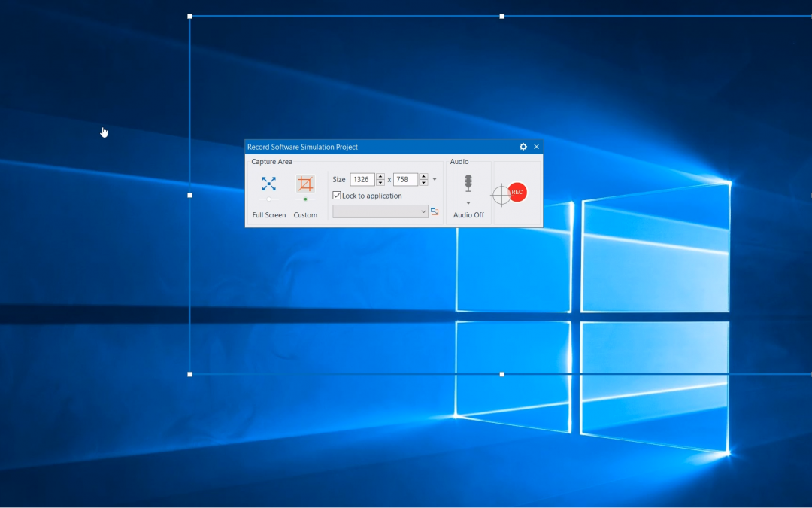Open recorder settings gear icon
The height and width of the screenshot is (508, 812).
click(523, 147)
